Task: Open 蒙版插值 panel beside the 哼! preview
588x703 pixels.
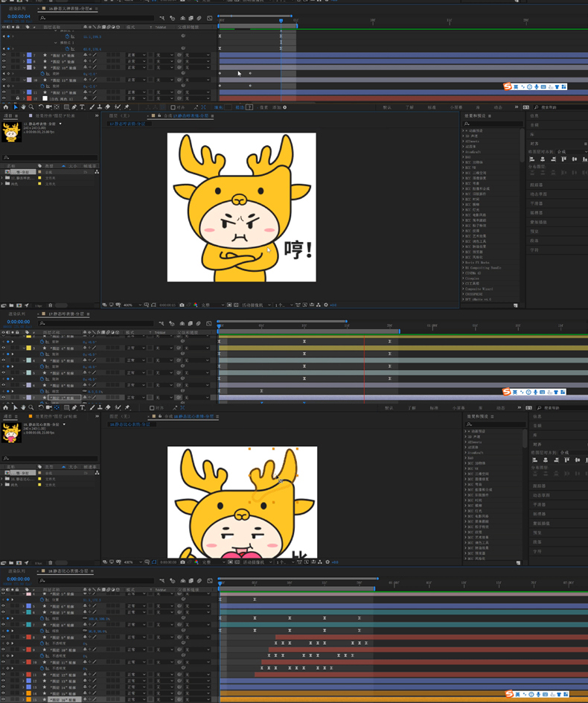Action: [x=539, y=222]
